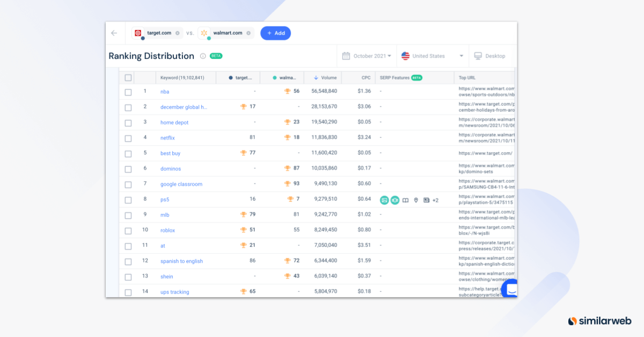Remove walmart.com from the comparison
644x337 pixels.
pyautogui.click(x=248, y=33)
